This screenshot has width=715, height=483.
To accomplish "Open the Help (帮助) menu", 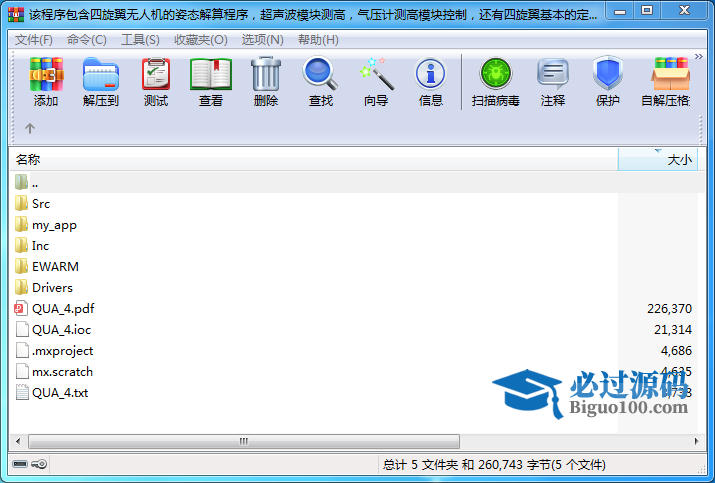I will click(x=318, y=40).
